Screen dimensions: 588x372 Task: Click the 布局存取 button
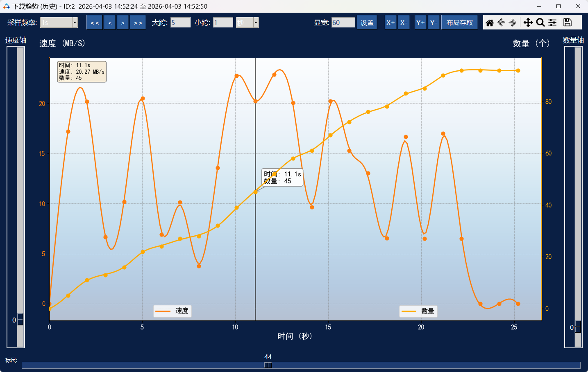click(x=459, y=23)
